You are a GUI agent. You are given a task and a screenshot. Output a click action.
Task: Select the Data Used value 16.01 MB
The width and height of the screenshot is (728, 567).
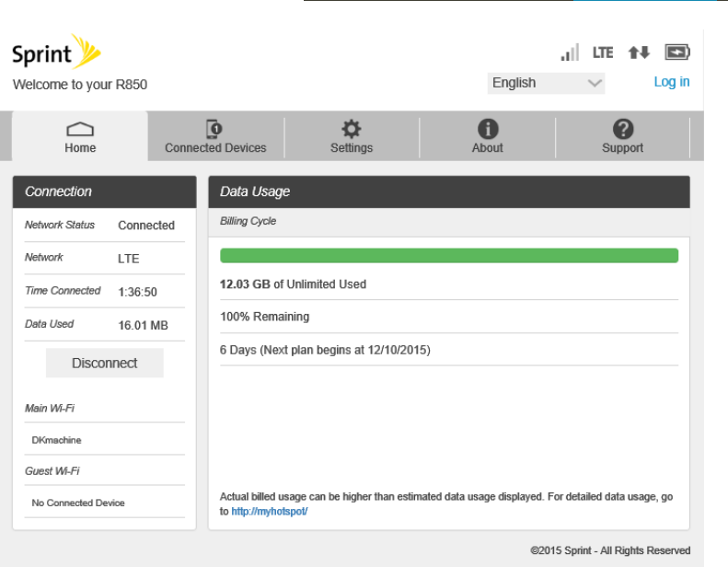(x=143, y=326)
